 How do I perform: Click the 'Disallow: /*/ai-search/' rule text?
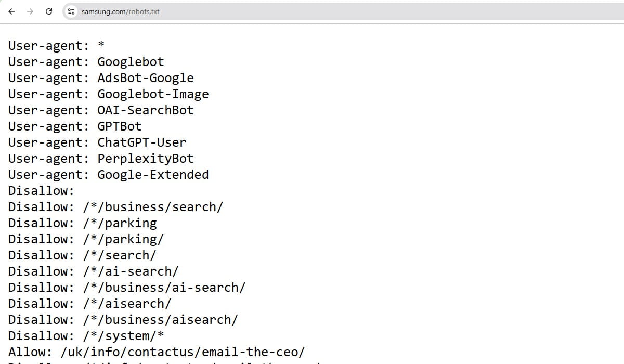coord(94,271)
